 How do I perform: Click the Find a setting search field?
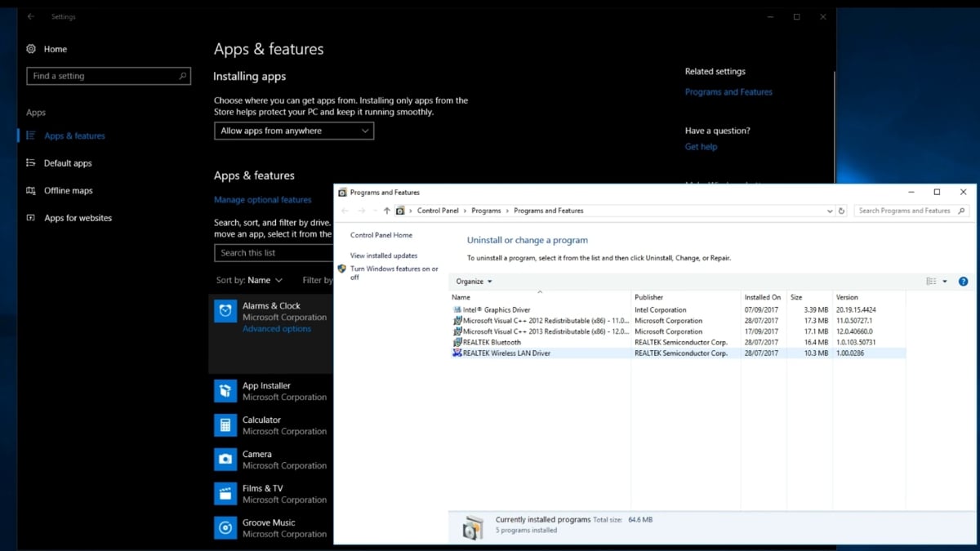[x=109, y=76]
